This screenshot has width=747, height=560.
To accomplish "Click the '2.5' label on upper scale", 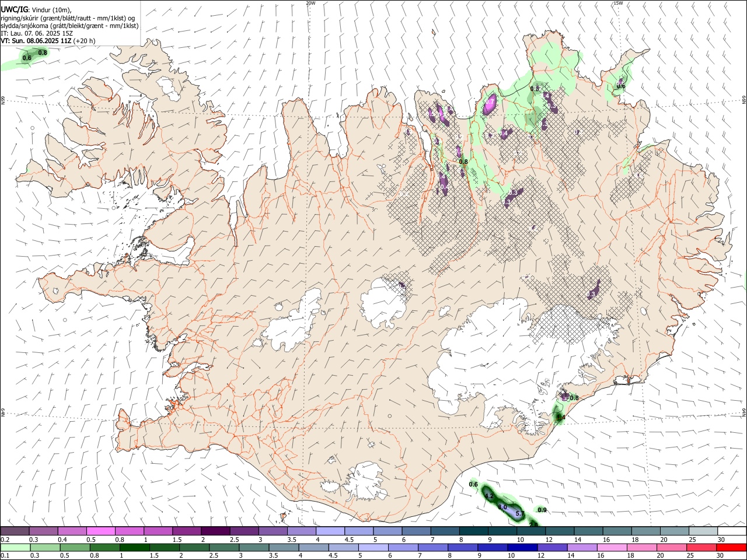I will coord(234,540).
